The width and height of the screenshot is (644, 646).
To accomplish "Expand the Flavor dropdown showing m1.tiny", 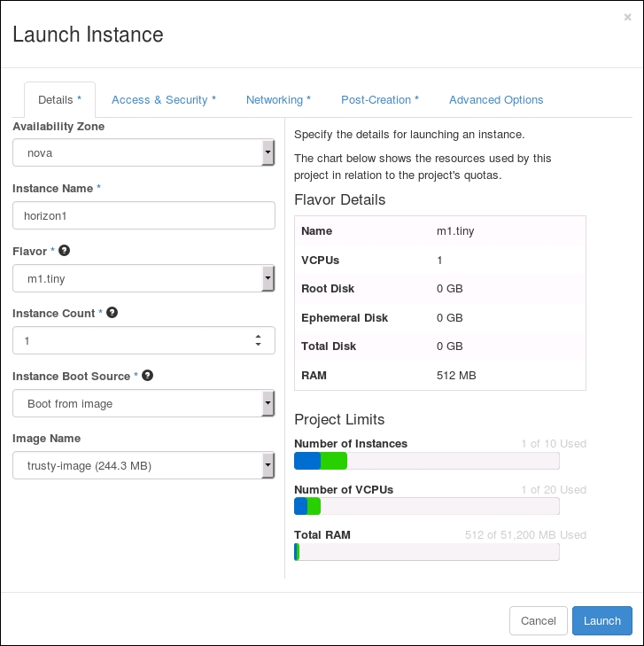I will tap(144, 278).
